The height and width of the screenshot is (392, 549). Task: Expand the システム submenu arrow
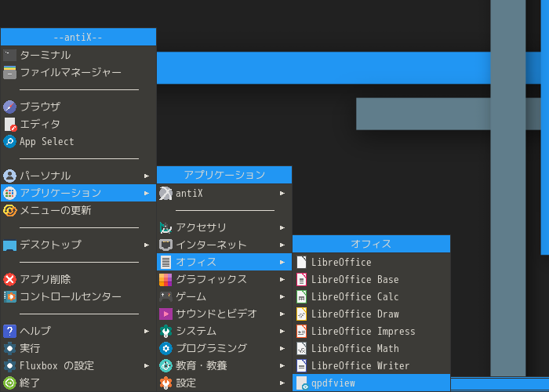coord(282,331)
